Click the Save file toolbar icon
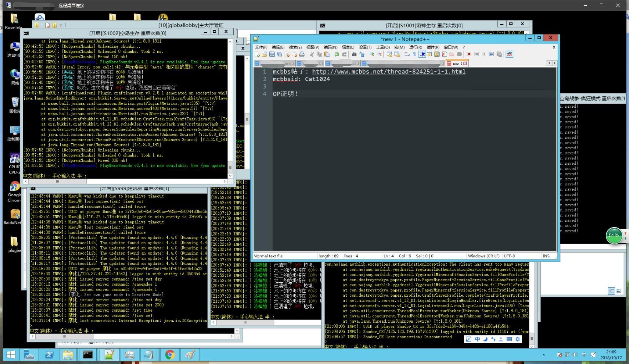Image resolution: width=629 pixels, height=364 pixels. click(272, 54)
